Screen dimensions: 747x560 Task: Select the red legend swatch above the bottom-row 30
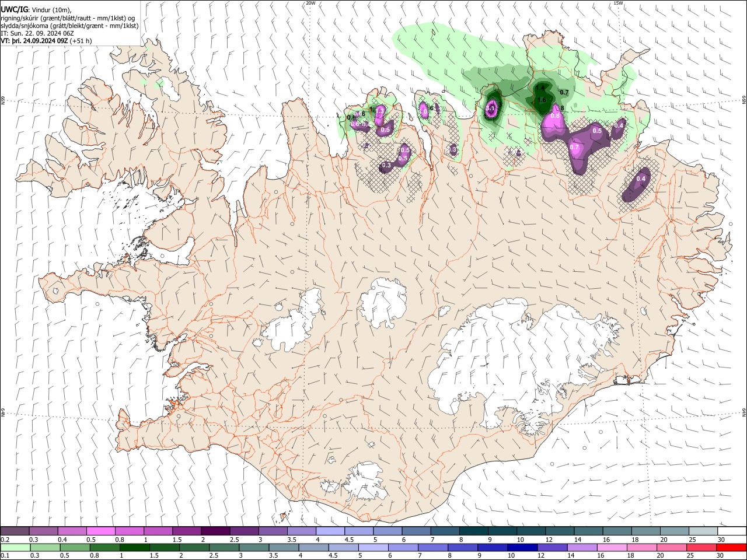(731, 547)
